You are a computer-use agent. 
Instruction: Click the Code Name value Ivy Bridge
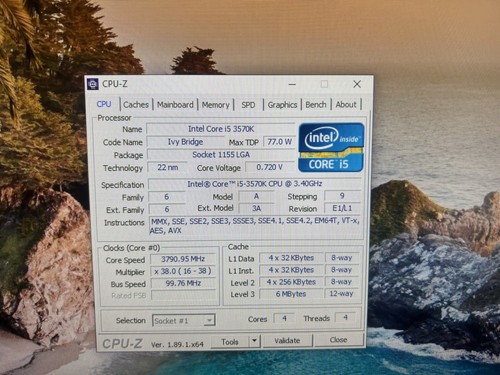185,142
